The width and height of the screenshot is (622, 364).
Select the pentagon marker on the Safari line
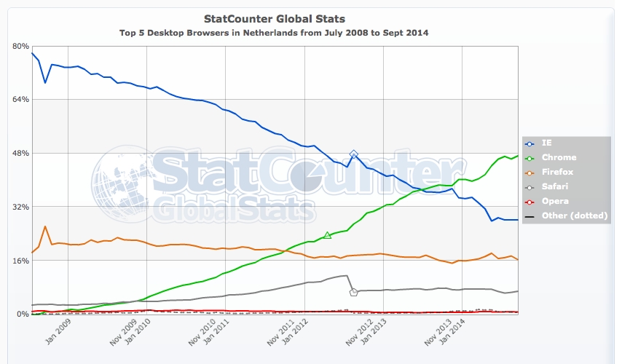click(354, 292)
